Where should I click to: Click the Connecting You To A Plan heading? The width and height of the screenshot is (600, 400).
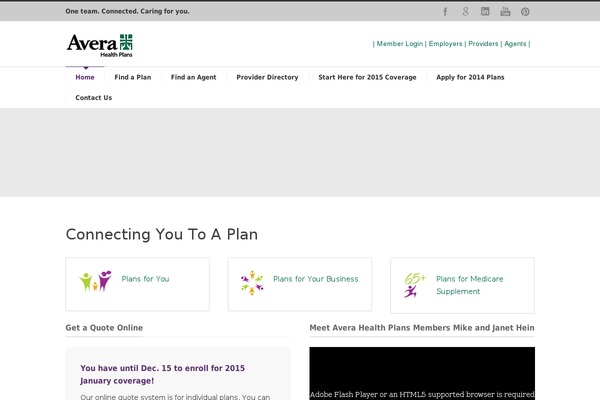point(162,234)
